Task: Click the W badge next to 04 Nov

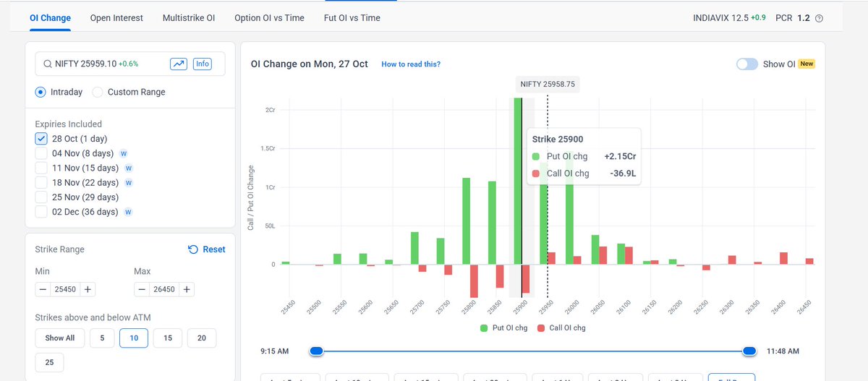Action: click(x=123, y=153)
